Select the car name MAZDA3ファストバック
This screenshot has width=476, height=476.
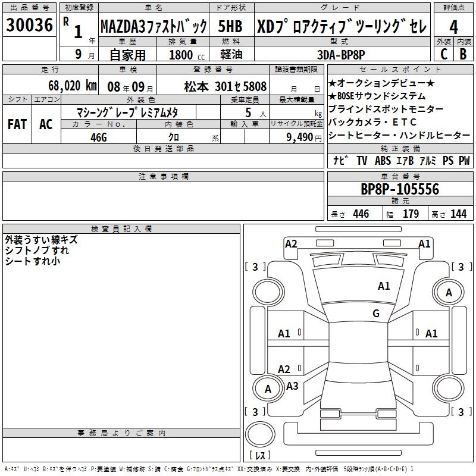tap(154, 27)
